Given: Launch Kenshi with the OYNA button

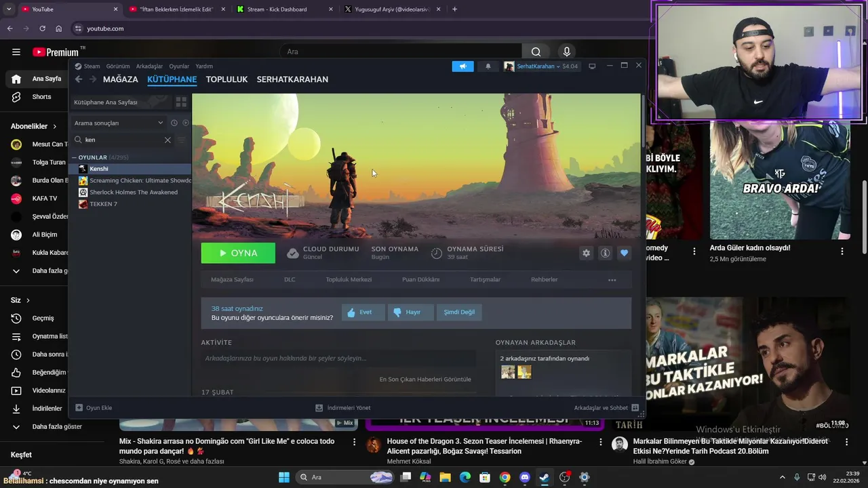Looking at the screenshot, I should tap(238, 253).
